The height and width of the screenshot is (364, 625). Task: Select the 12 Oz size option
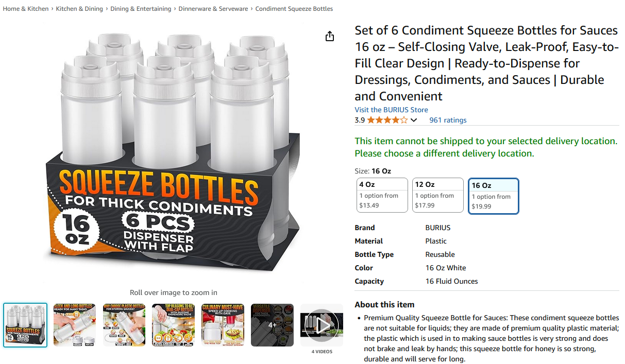pyautogui.click(x=438, y=195)
